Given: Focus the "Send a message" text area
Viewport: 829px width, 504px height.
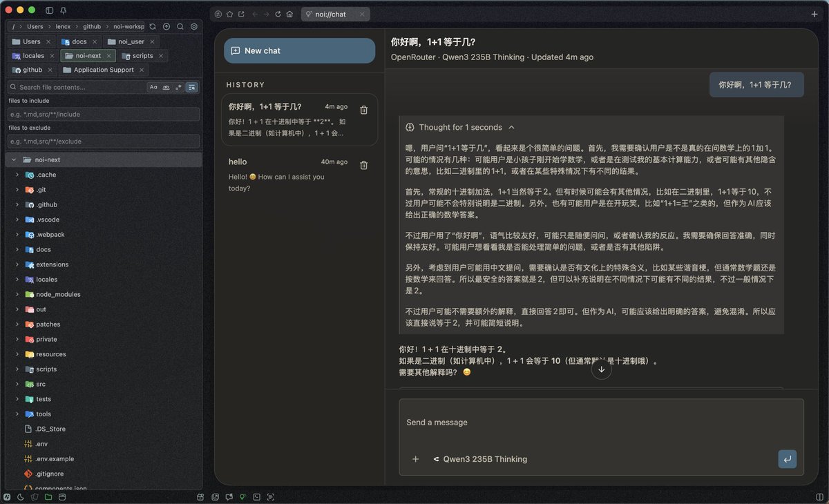Looking at the screenshot, I should (x=601, y=423).
